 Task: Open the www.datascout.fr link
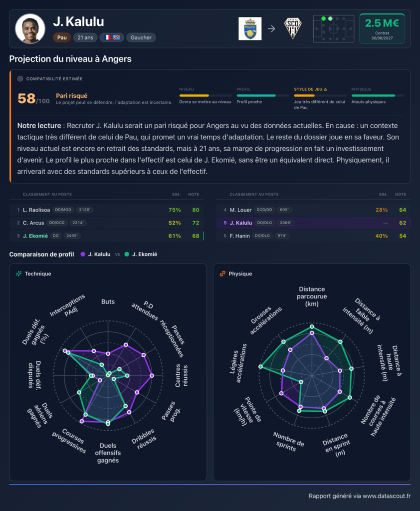coord(387,496)
